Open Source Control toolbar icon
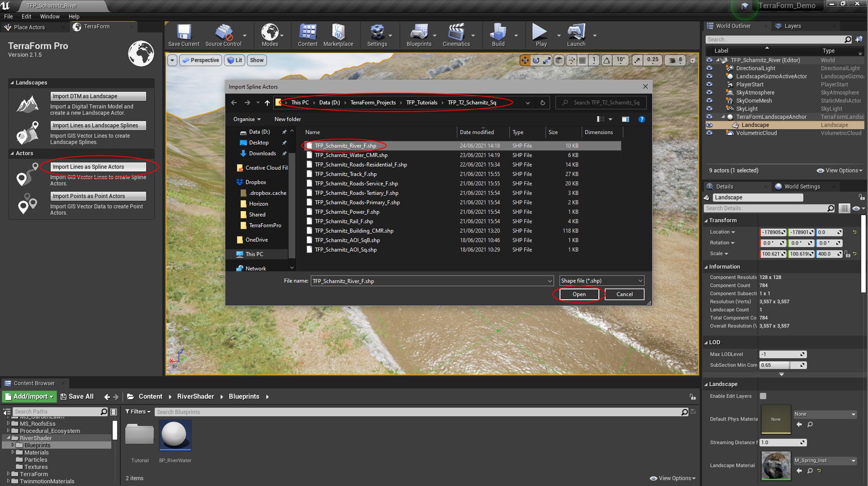This screenshot has width=868, height=486. [223, 35]
